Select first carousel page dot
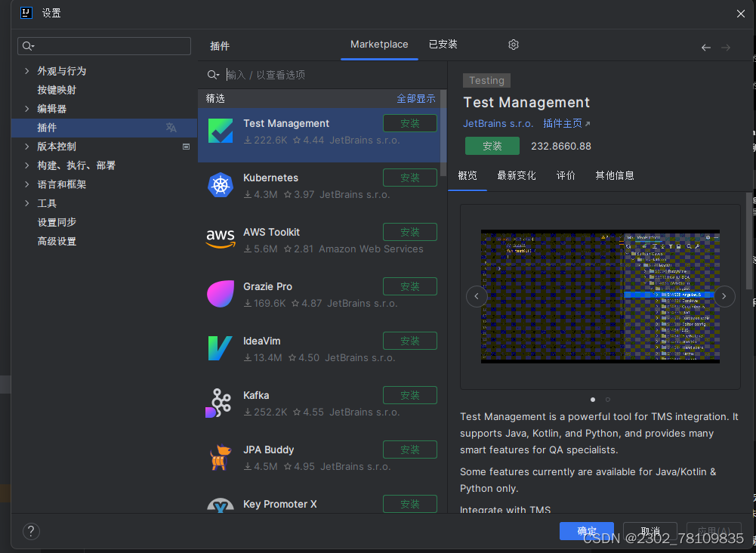 coord(593,400)
